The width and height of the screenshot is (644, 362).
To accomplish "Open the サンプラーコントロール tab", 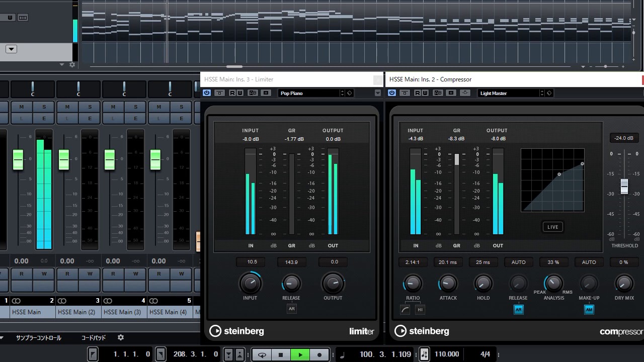I will (x=39, y=337).
